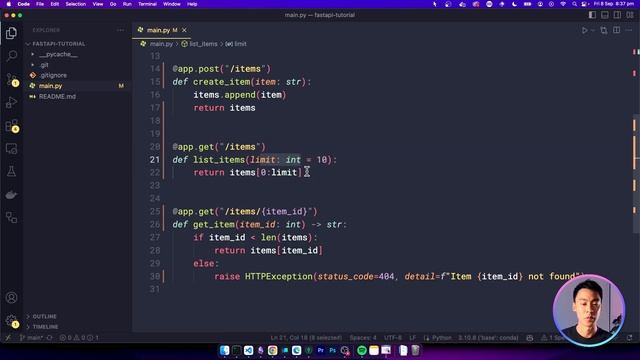
Task: Click LF end-of-line selector
Action: 413,338
